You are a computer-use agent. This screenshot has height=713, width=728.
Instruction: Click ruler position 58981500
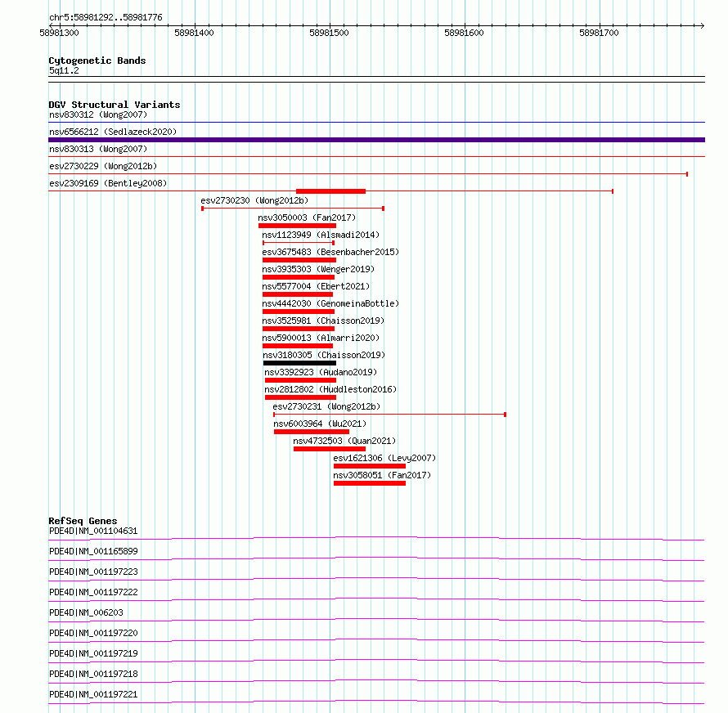(x=329, y=33)
